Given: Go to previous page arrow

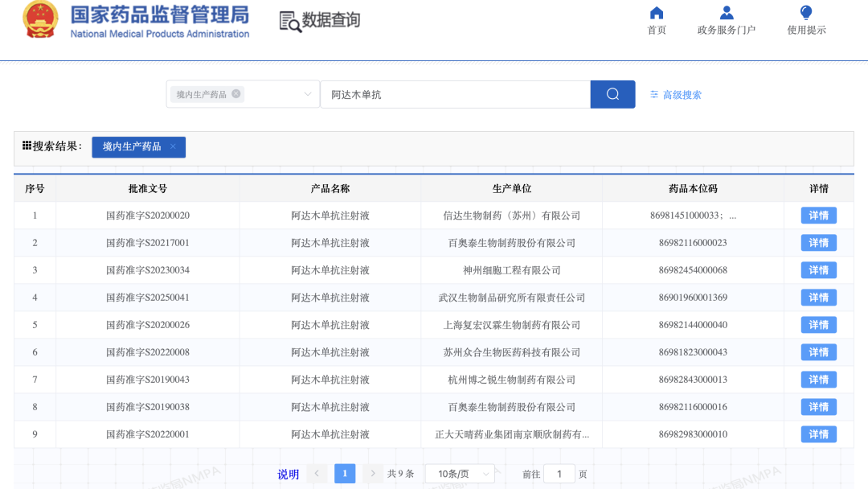Looking at the screenshot, I should (317, 474).
